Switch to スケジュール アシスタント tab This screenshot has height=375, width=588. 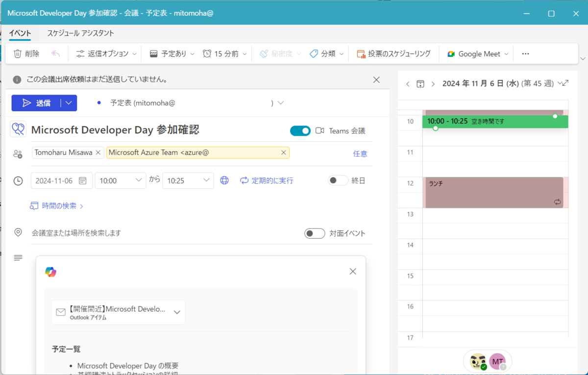click(80, 33)
